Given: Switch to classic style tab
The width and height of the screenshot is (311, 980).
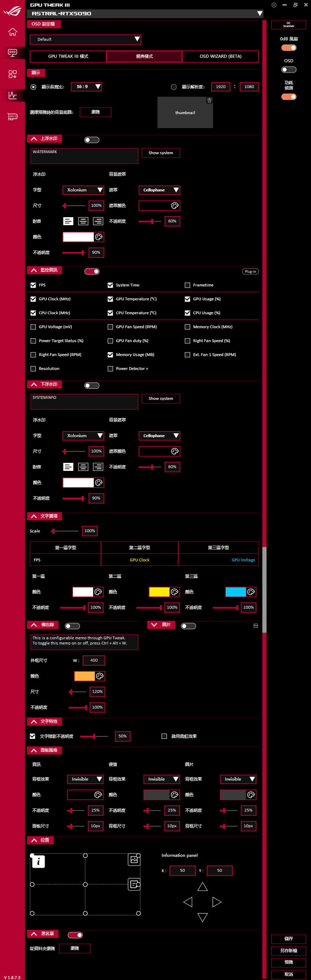Looking at the screenshot, I should [x=144, y=56].
